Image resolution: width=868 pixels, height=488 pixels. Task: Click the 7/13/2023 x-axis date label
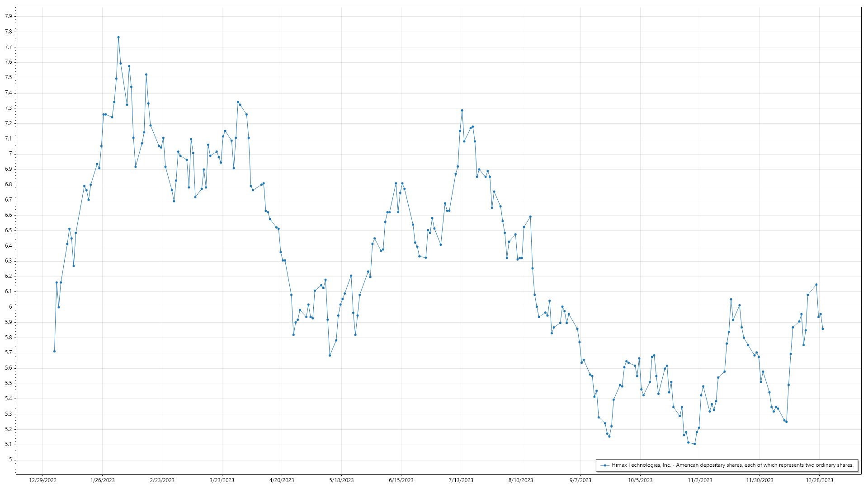coord(461,480)
